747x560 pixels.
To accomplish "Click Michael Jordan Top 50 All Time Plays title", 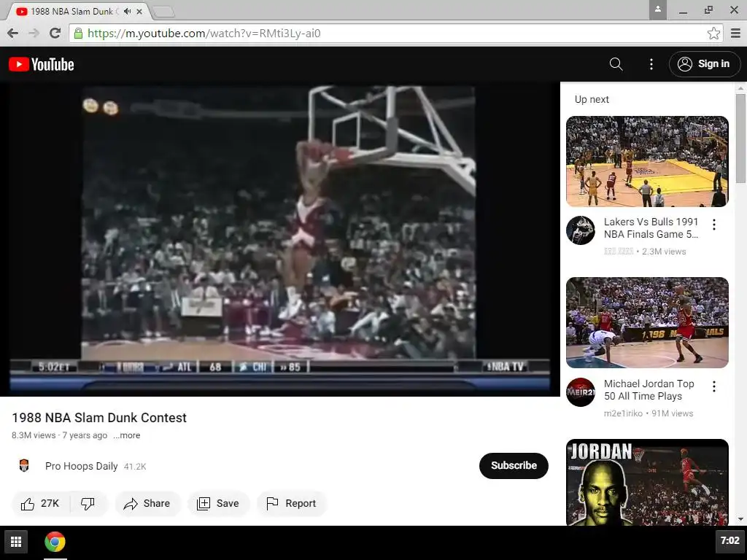I will [x=649, y=390].
